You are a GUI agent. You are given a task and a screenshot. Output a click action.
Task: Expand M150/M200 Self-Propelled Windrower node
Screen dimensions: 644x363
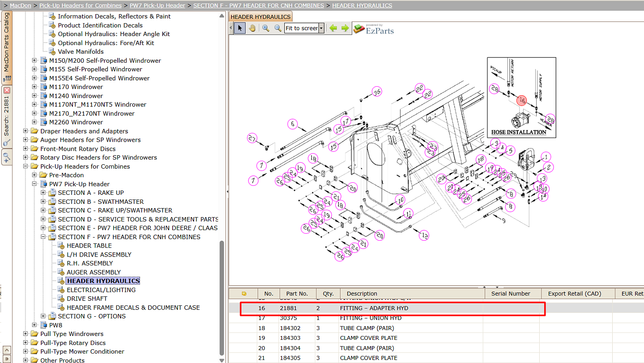pos(34,60)
